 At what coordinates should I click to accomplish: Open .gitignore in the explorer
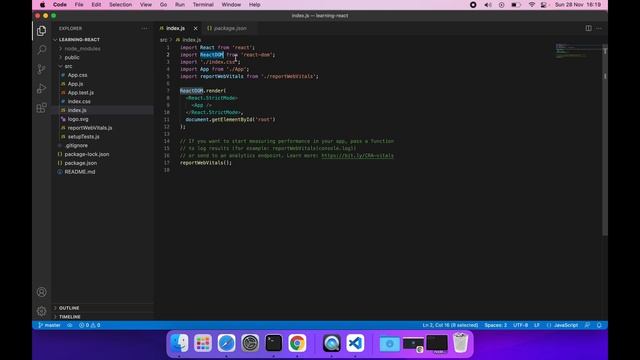[x=76, y=145]
